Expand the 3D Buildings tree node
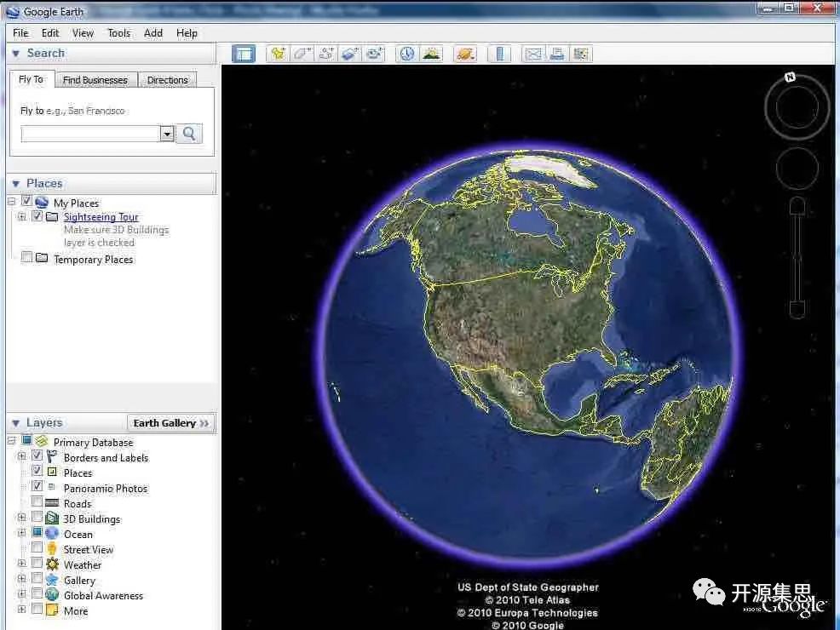The height and width of the screenshot is (630, 840). [22, 518]
